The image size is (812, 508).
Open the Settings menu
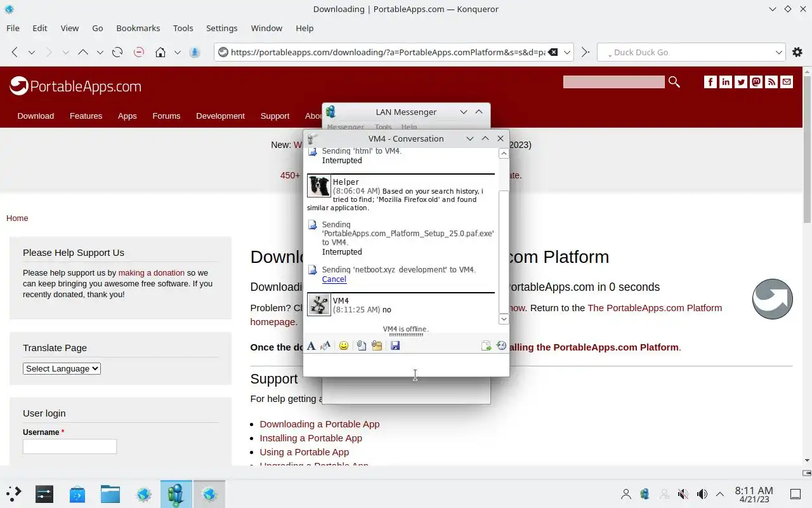point(222,28)
